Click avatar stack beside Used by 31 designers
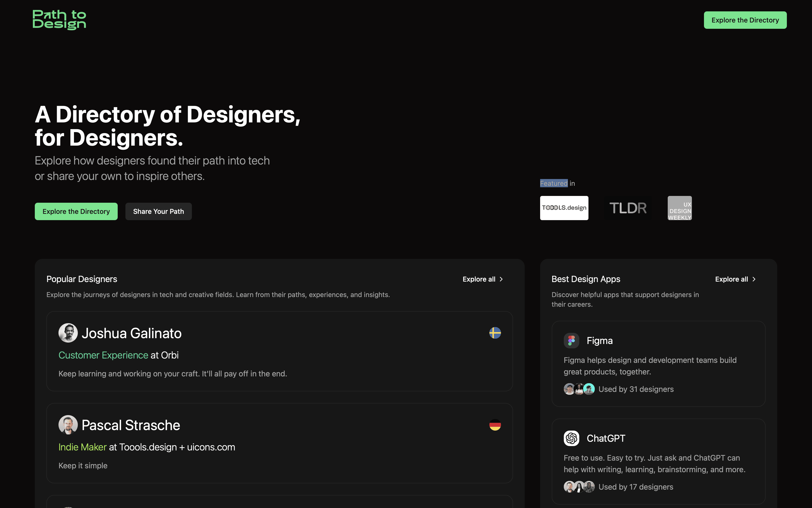Screen dimensions: 812x508 [579, 389]
